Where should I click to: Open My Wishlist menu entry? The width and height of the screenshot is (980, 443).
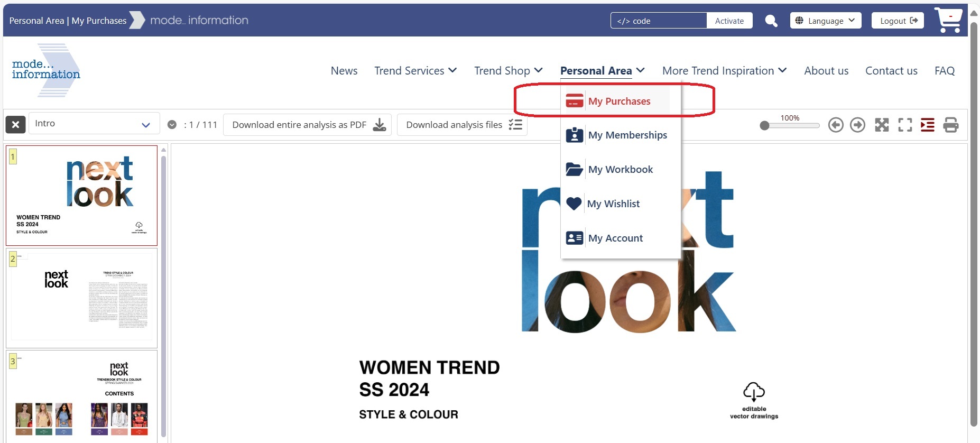613,204
